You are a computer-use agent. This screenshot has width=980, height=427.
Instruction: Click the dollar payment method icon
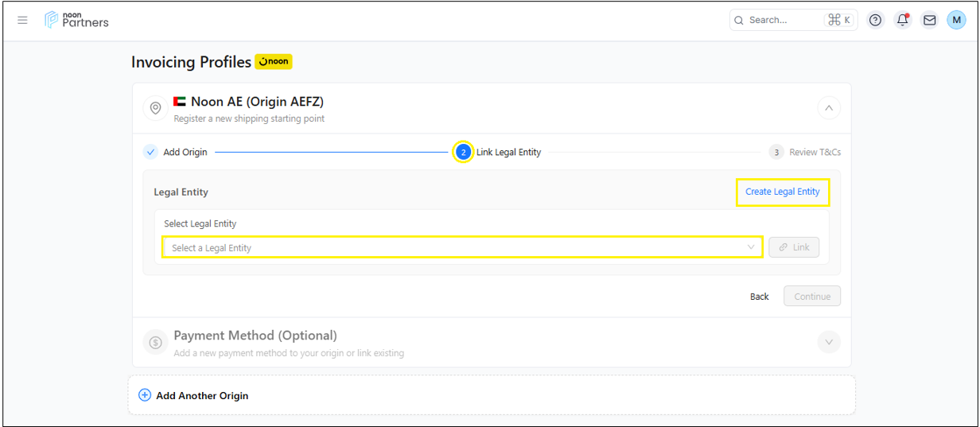pos(155,343)
